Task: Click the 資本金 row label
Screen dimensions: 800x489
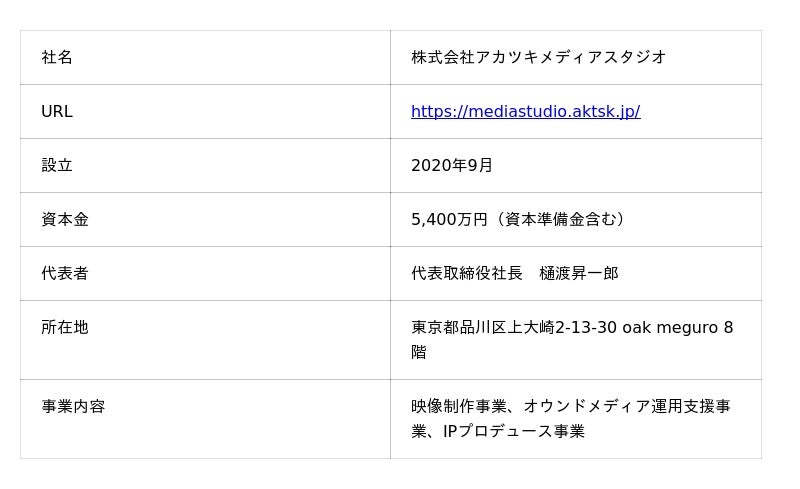Action: 65,220
